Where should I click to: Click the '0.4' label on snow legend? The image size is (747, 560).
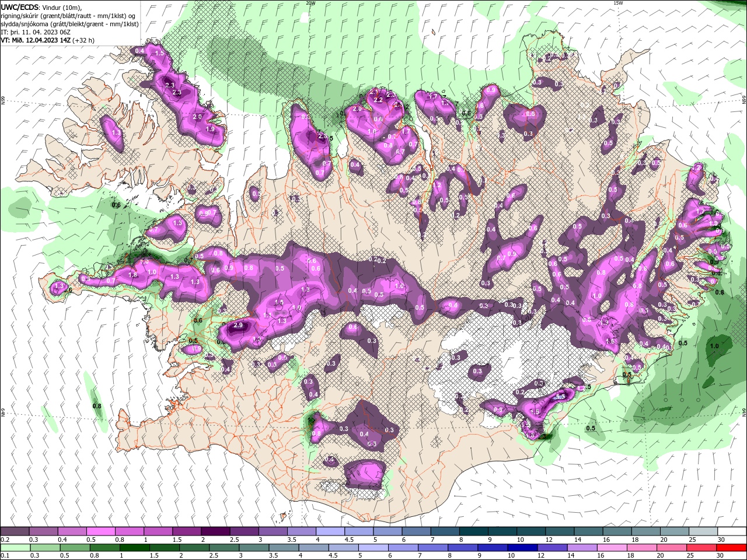(62, 540)
